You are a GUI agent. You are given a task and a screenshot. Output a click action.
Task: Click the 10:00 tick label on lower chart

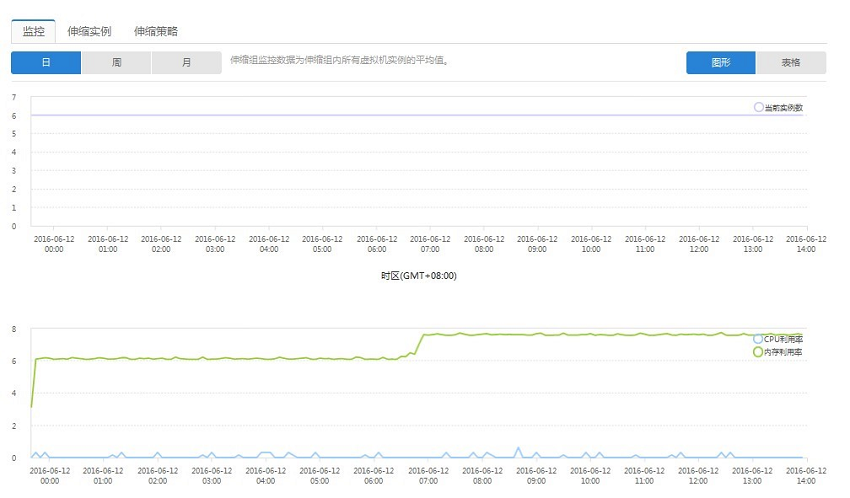(x=590, y=476)
